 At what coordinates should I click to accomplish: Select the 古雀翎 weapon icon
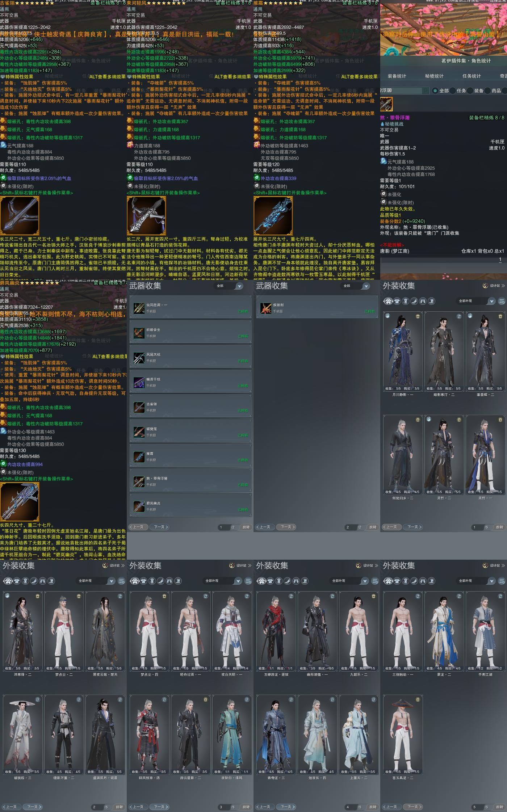coord(139,407)
